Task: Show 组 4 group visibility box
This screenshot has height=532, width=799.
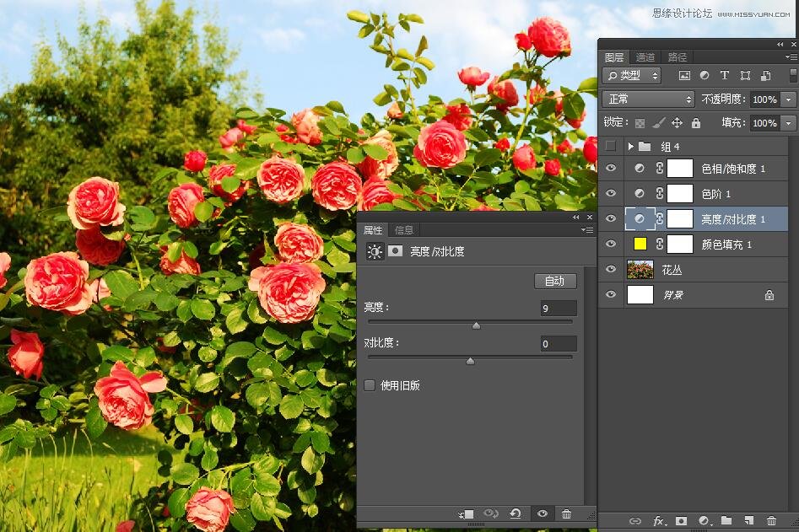Action: (x=611, y=146)
